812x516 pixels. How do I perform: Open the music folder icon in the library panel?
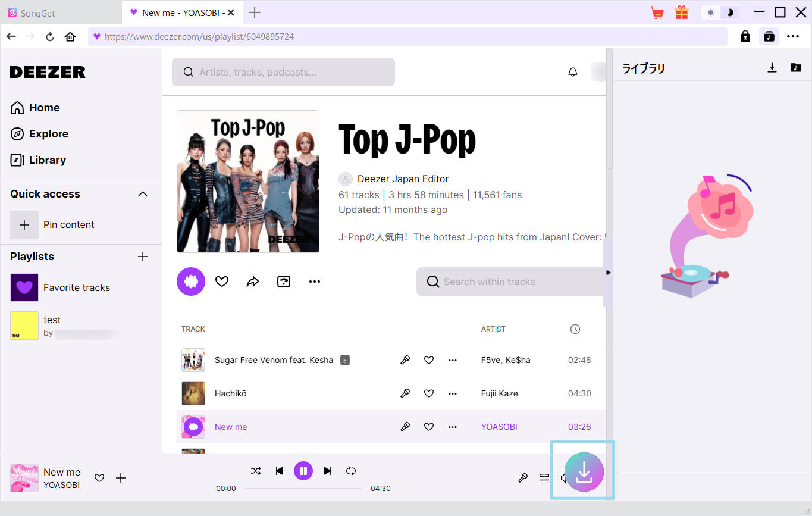point(796,68)
